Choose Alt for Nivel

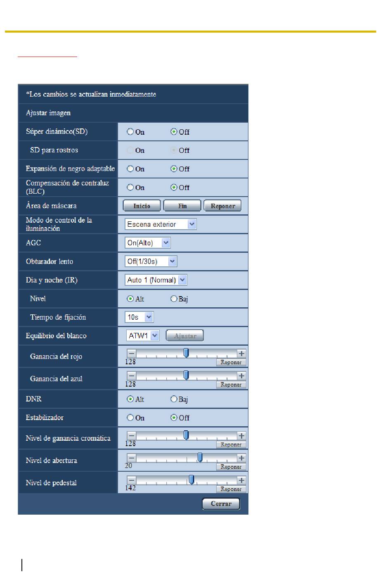130,299
